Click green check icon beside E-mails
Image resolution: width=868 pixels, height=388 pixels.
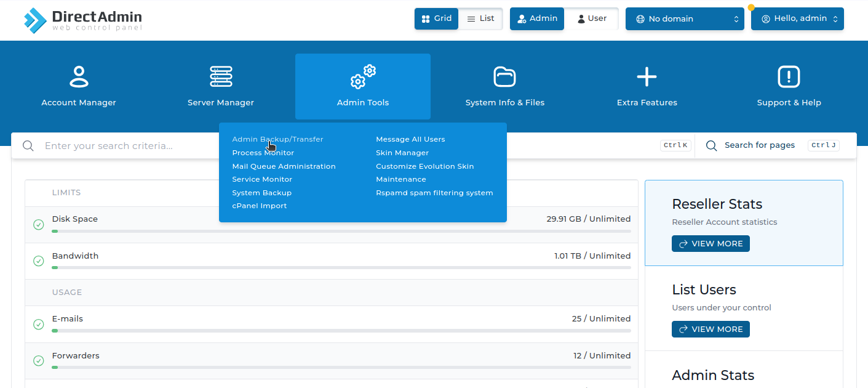(38, 324)
